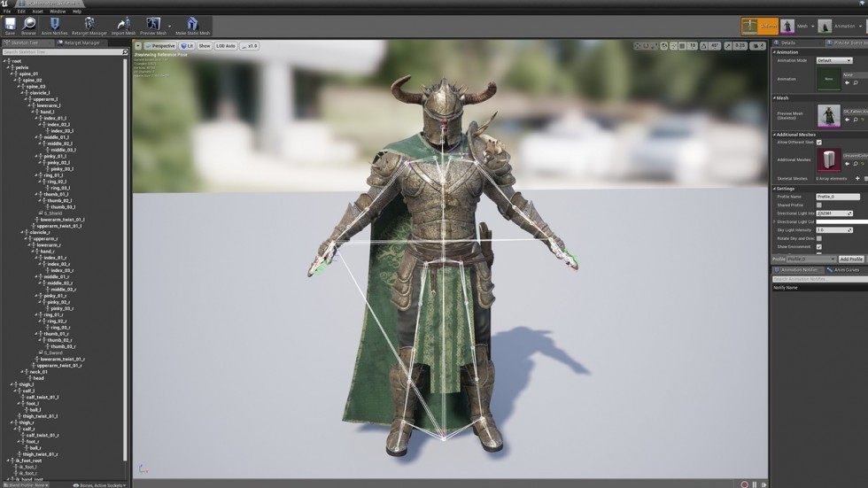868x488 pixels.
Task: Enable Rotate Sky and Directional checkbox
Action: 819,238
